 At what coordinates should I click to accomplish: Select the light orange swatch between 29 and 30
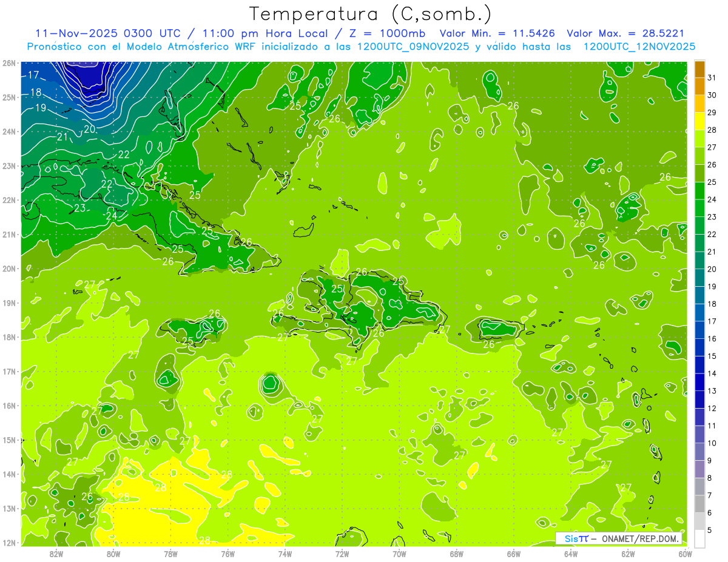click(x=699, y=104)
